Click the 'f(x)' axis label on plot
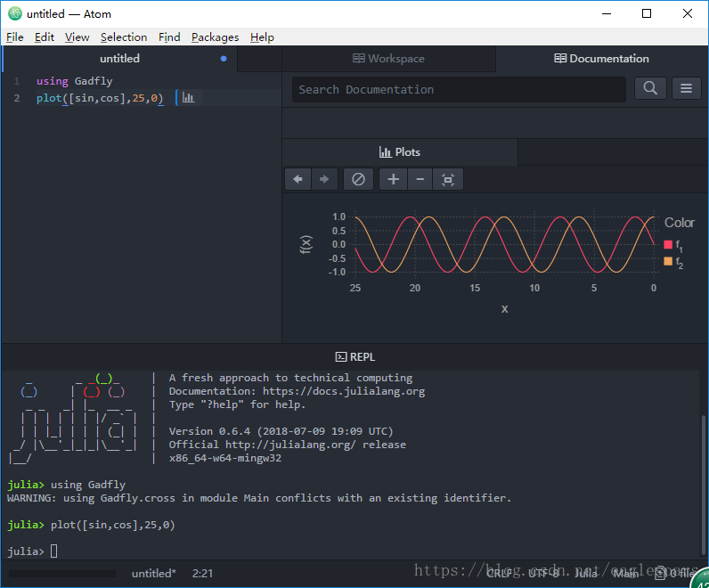The width and height of the screenshot is (709, 588). pos(306,244)
